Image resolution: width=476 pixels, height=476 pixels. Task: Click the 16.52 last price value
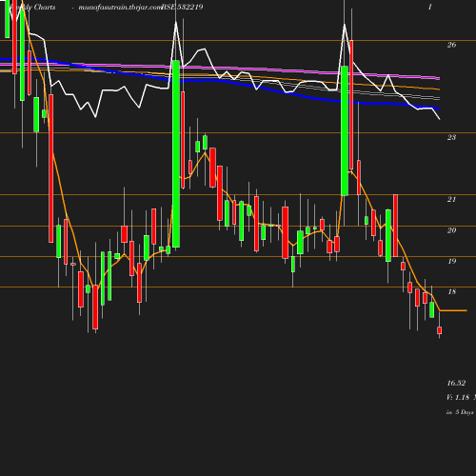456,383
